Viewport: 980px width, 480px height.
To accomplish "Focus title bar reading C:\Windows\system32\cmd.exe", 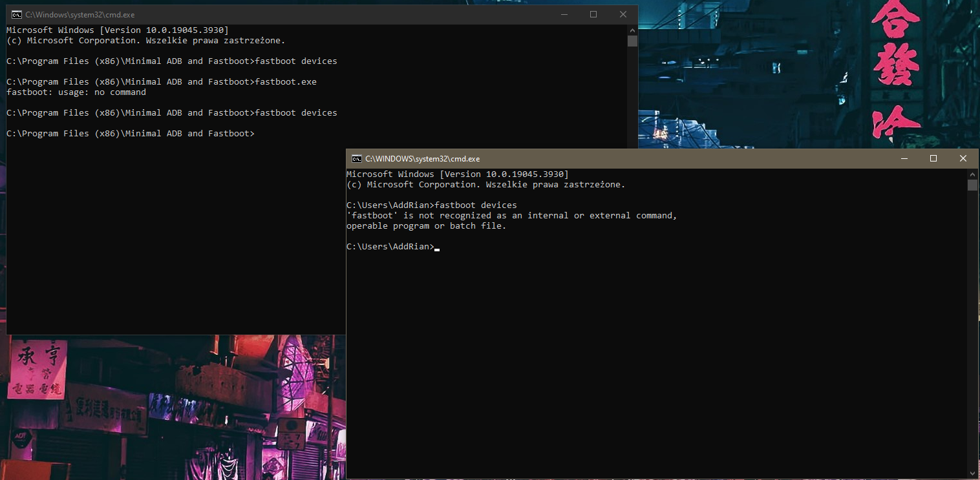I will (x=259, y=15).
